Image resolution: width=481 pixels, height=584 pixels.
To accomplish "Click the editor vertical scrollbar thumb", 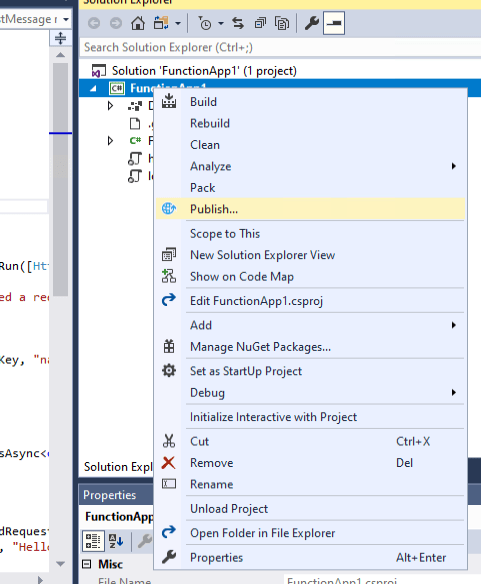I will pyautogui.click(x=60, y=179).
